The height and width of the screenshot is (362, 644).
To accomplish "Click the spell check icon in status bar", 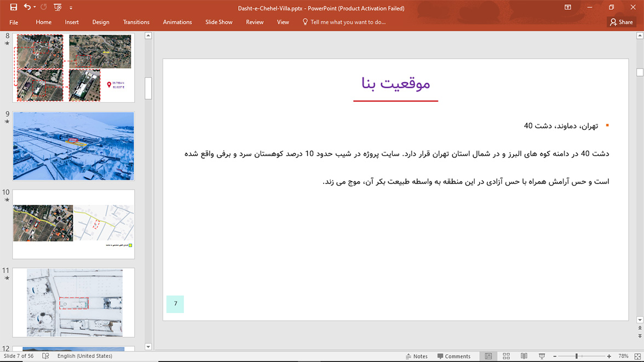I will 45,356.
